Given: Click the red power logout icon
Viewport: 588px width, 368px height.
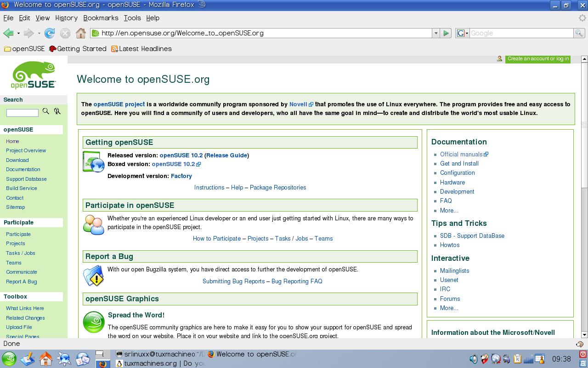Looking at the screenshot, I should 583,354.
